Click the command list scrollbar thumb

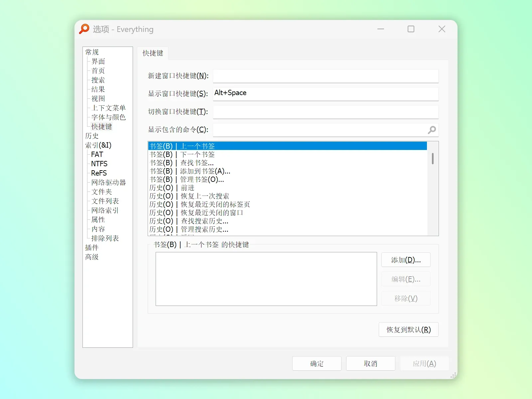(433, 159)
